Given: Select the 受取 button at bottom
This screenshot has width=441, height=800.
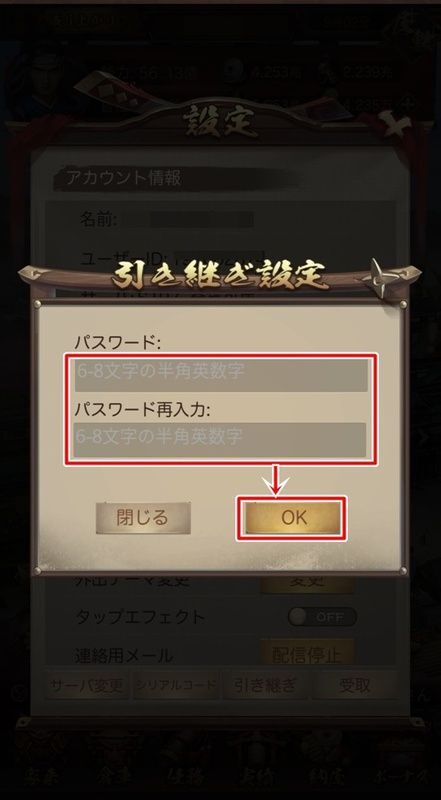Looking at the screenshot, I should 355,685.
